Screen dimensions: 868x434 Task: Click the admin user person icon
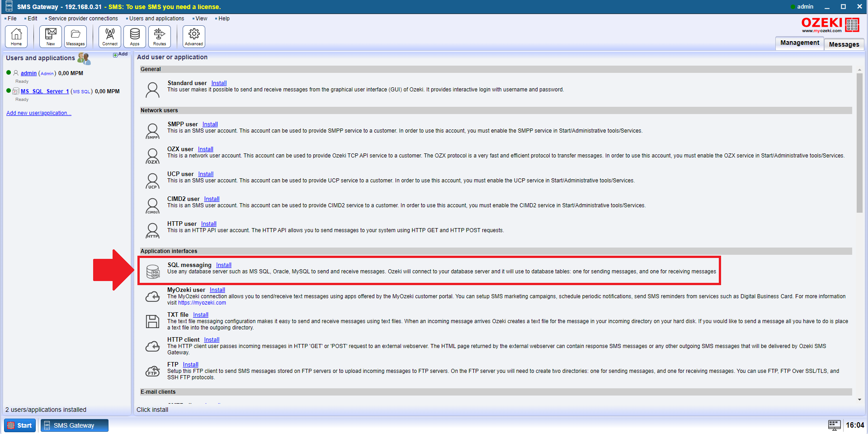click(16, 73)
